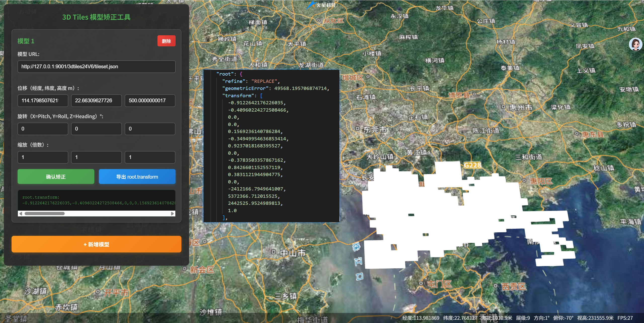The width and height of the screenshot is (644, 323).
Task: Click the "geometricError" line in the JSON overlay
Action: 276,88
